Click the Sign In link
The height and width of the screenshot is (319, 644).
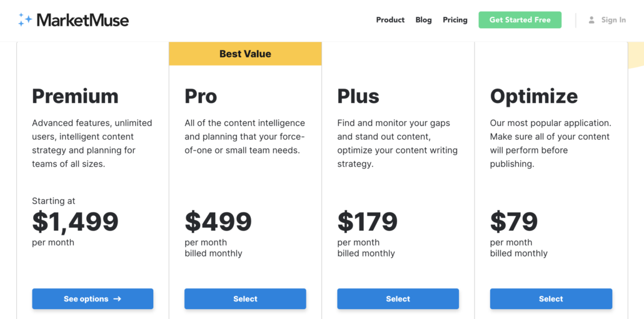click(x=613, y=20)
